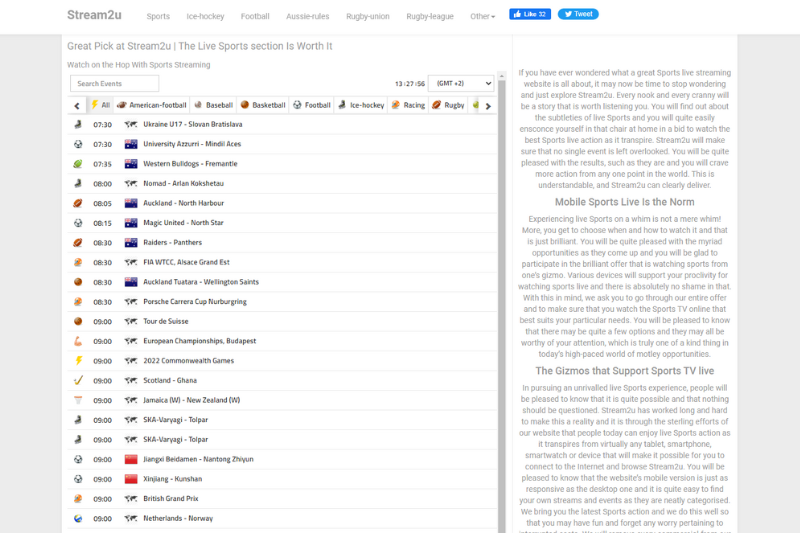Click the event list vertical scrollbar
Image resolution: width=800 pixels, height=533 pixels.
tap(502, 306)
